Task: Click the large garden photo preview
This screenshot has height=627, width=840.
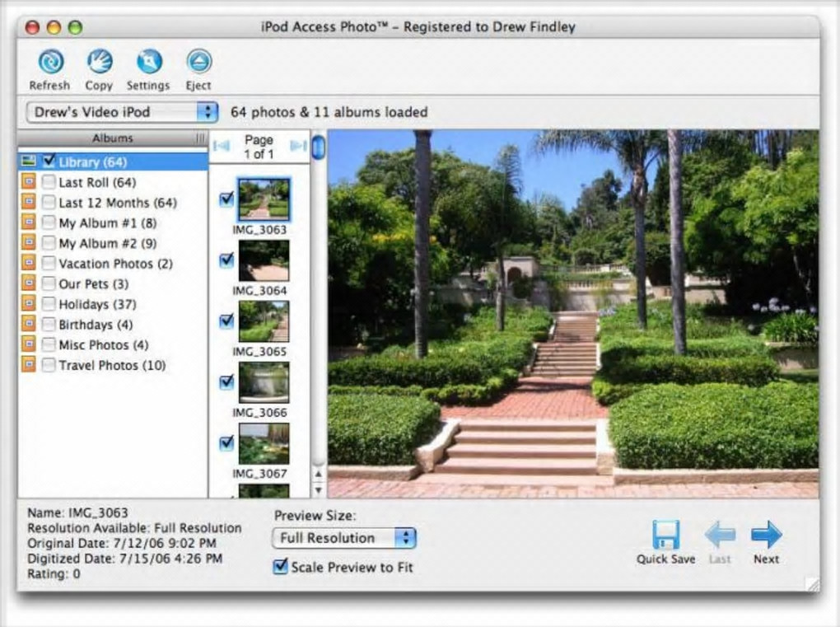Action: tap(573, 314)
